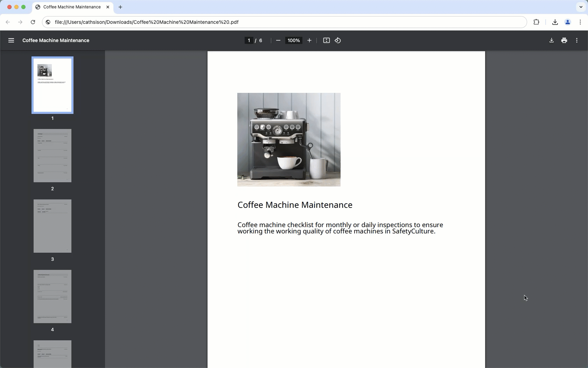Open the PDF viewer more actions menu
This screenshot has height=368, width=588.
point(577,40)
